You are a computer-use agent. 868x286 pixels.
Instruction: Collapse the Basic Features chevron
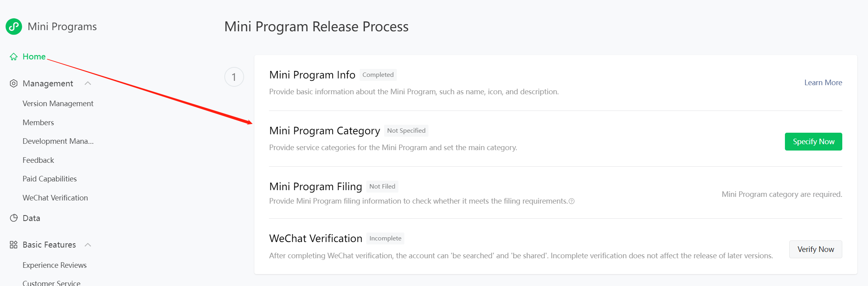click(88, 245)
